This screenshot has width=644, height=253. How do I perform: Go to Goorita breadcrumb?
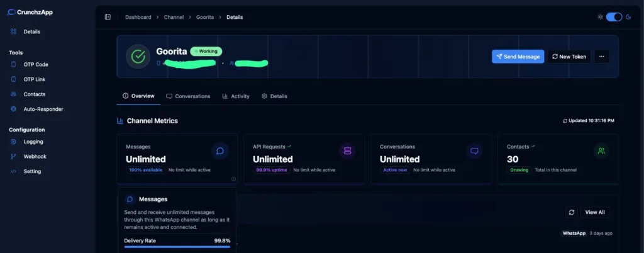pyautogui.click(x=205, y=17)
